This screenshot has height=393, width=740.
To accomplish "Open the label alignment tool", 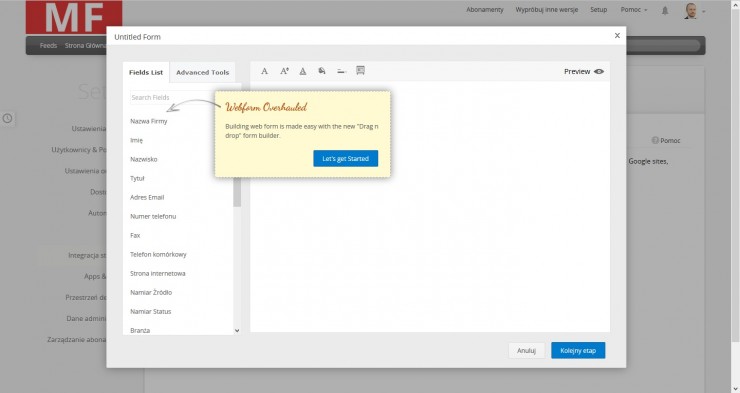I will 342,71.
